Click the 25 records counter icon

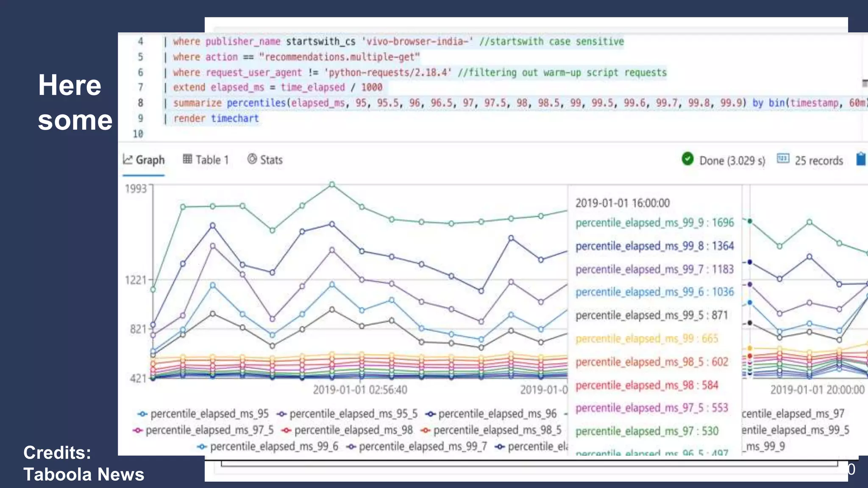click(783, 159)
